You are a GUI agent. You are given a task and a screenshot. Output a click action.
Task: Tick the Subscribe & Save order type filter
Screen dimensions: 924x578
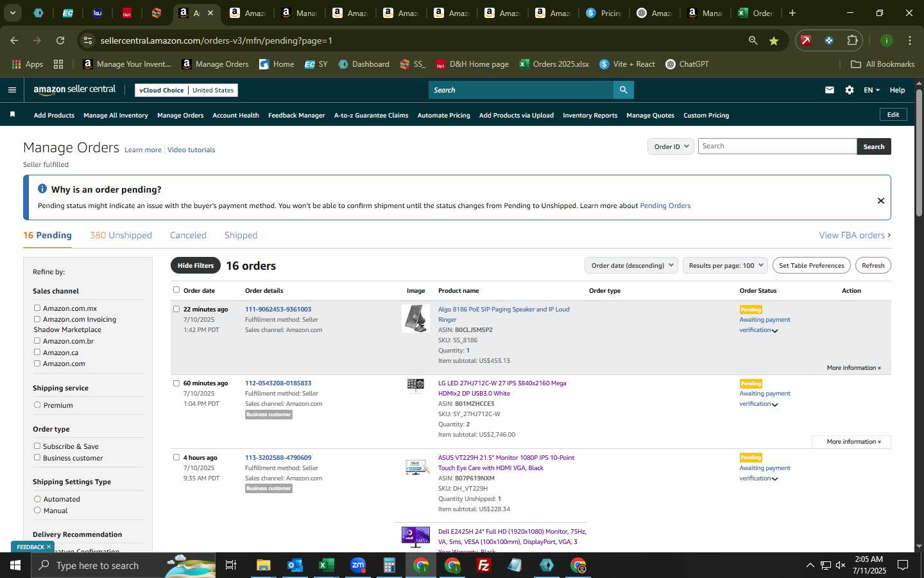point(37,446)
